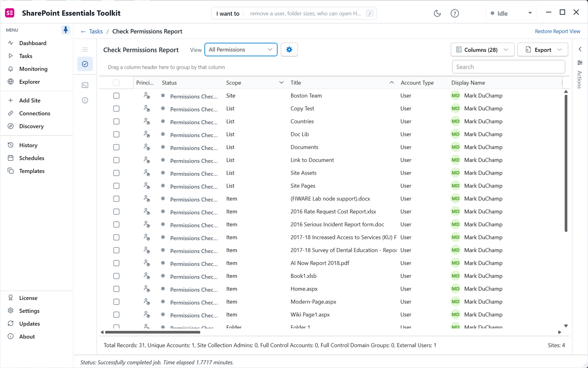588x368 pixels.
Task: Click sort arrow on Title column
Action: click(392, 82)
